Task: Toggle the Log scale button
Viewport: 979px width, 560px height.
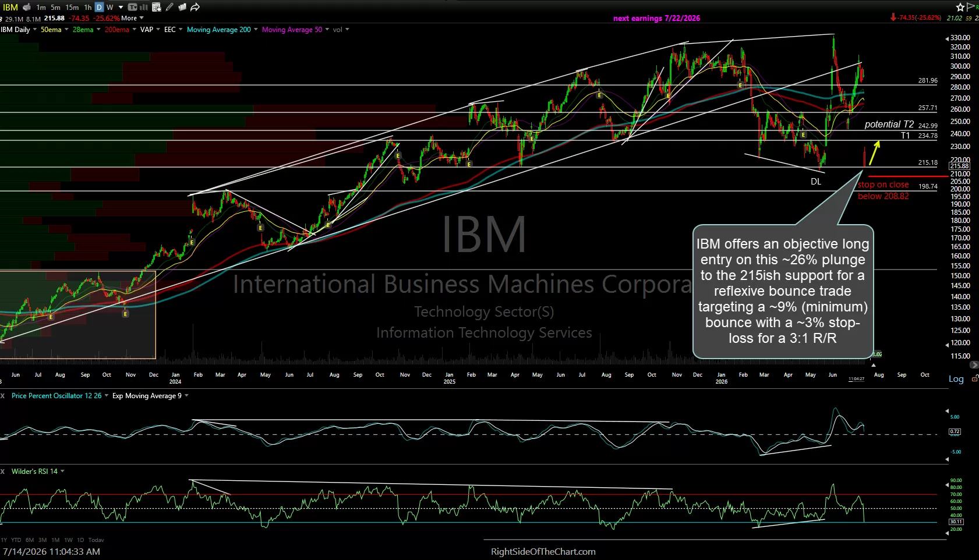Action: pyautogui.click(x=956, y=379)
